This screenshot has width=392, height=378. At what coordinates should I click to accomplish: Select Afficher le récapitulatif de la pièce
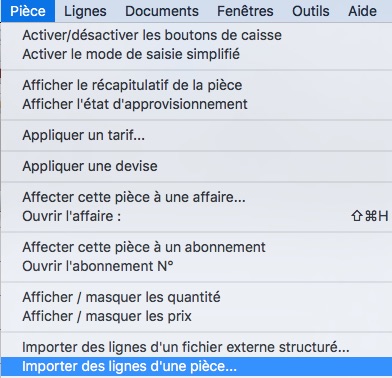click(197, 85)
